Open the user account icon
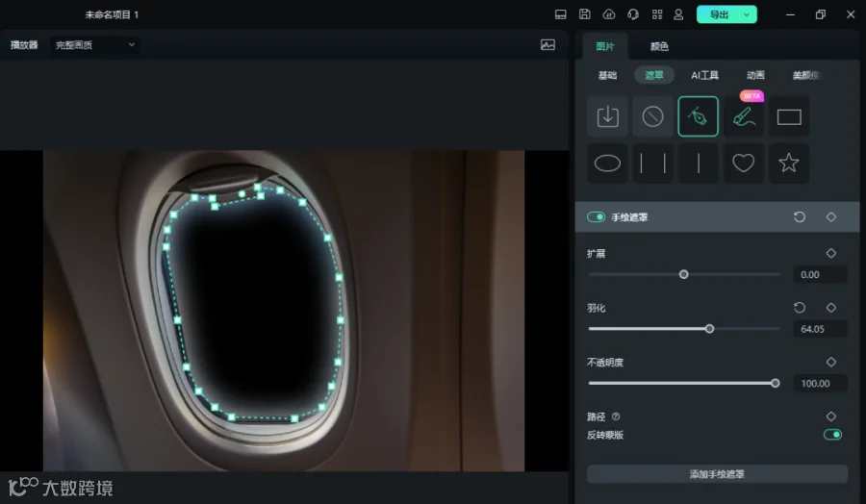 pyautogui.click(x=678, y=14)
